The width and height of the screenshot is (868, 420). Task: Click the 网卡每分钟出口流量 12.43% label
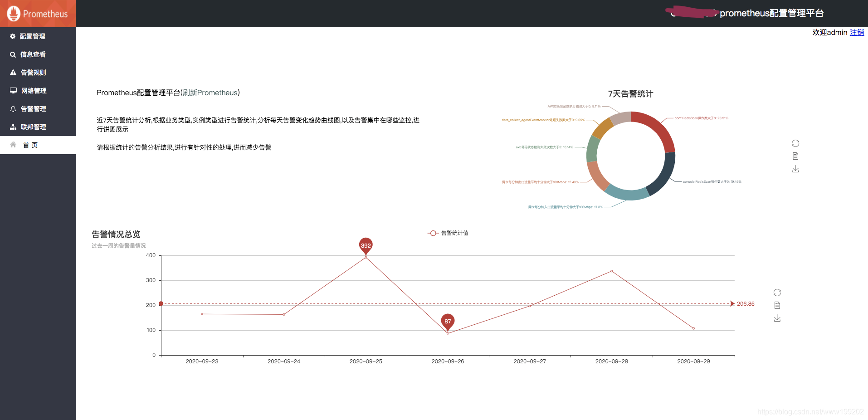pyautogui.click(x=540, y=182)
